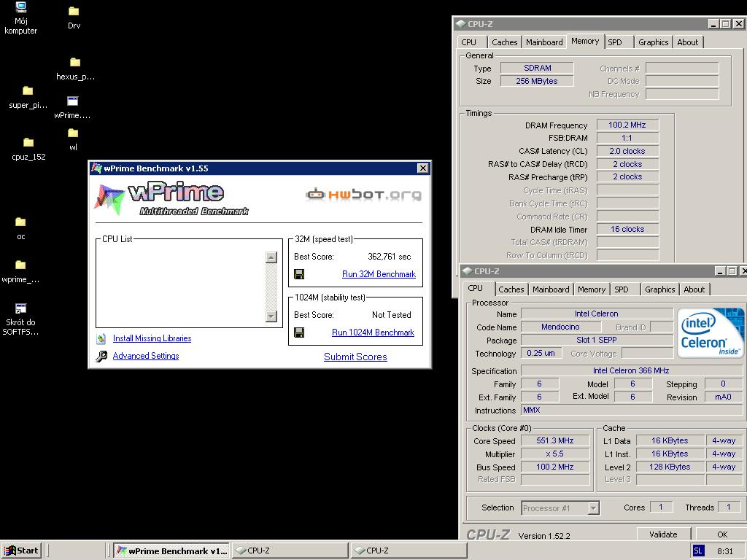Click the second CPU-Z taskbar button

(x=409, y=551)
